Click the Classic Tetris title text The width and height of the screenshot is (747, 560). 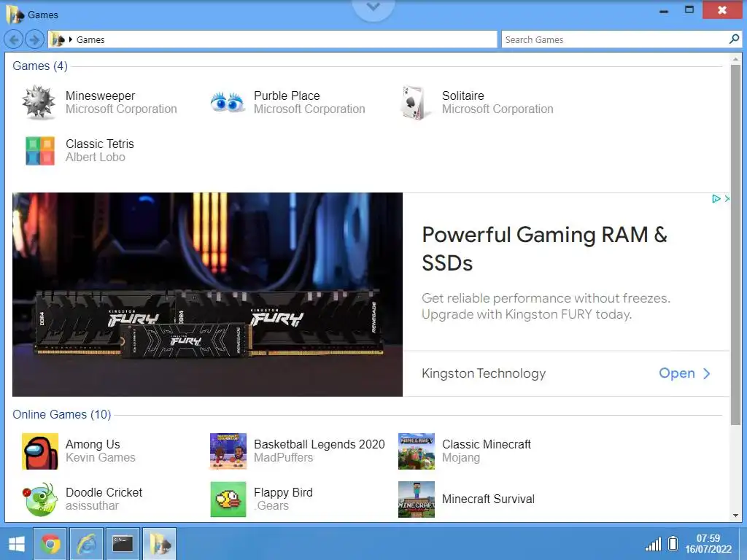[100, 144]
